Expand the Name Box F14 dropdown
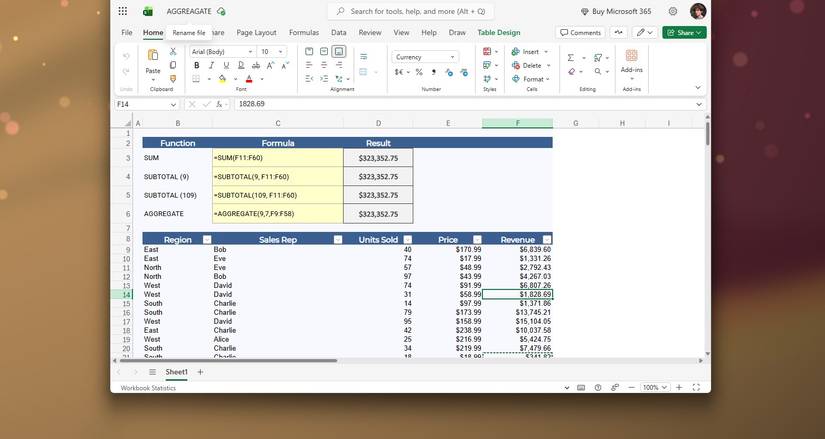This screenshot has width=825, height=439. click(173, 105)
